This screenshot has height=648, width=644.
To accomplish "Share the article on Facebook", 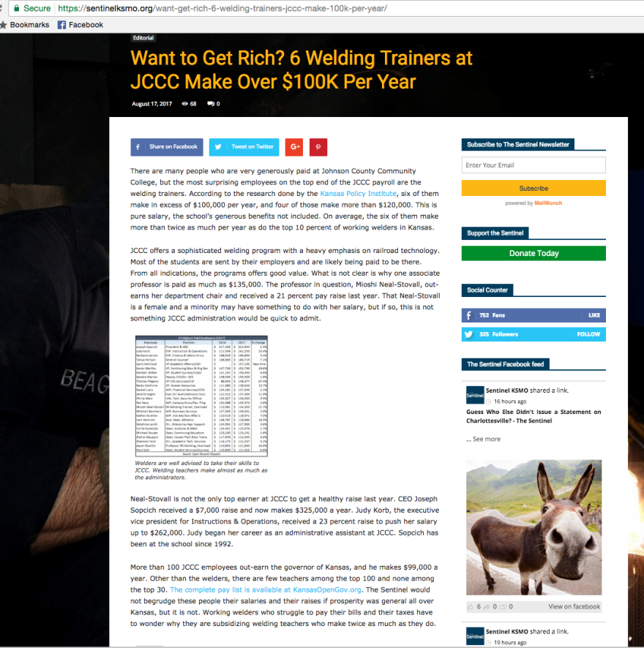I will click(167, 147).
